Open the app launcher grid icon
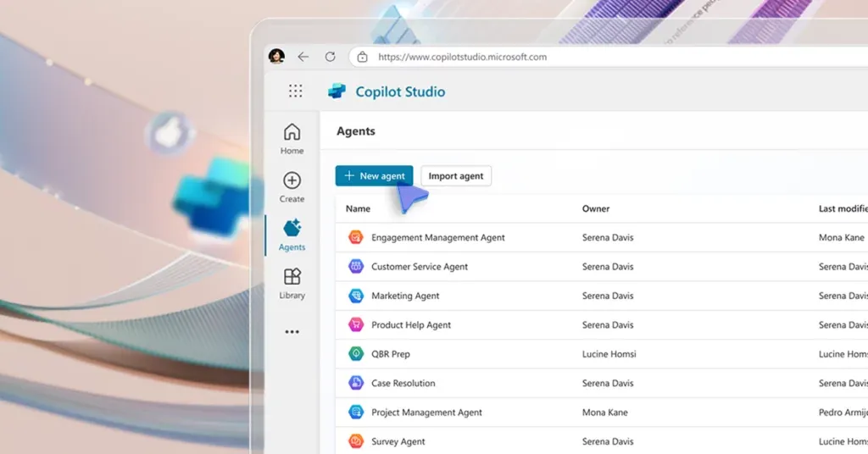The height and width of the screenshot is (454, 868). [296, 91]
